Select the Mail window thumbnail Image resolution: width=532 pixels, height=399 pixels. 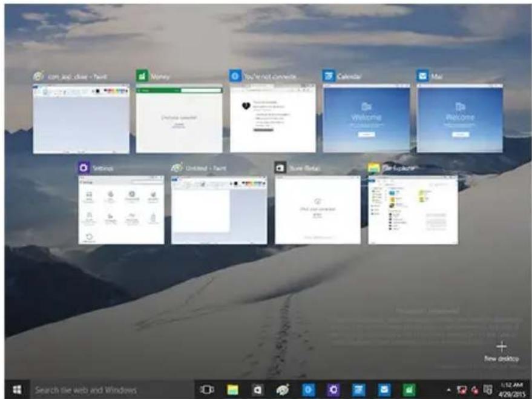point(460,119)
